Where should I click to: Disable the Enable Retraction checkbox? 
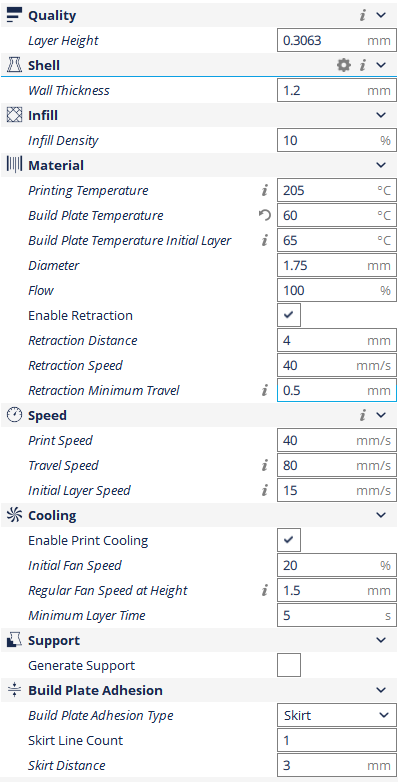pos(289,316)
